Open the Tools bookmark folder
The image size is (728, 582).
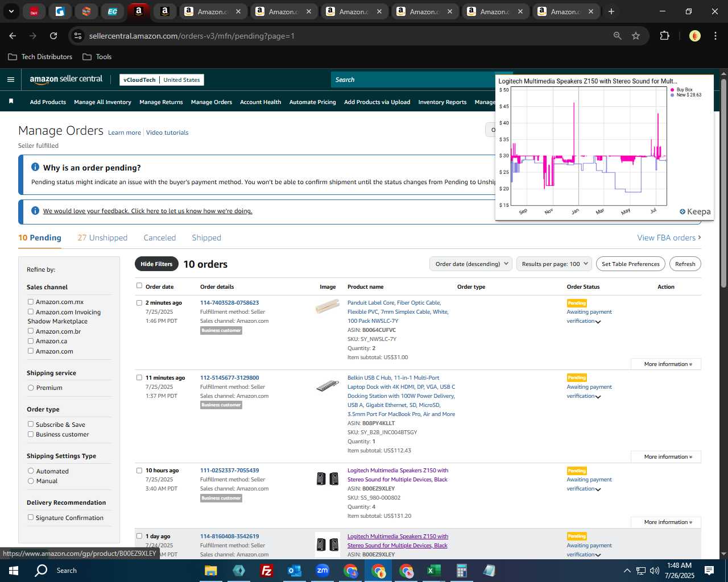click(97, 57)
